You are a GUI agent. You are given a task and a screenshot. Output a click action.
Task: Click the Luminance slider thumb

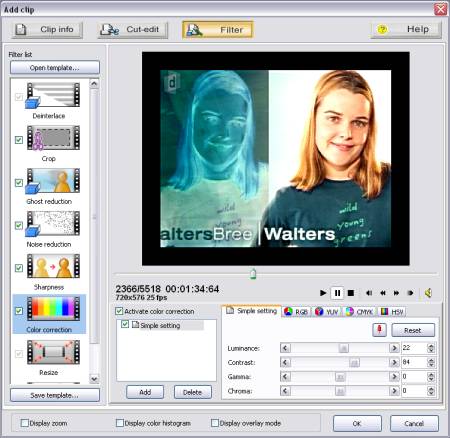tap(343, 348)
